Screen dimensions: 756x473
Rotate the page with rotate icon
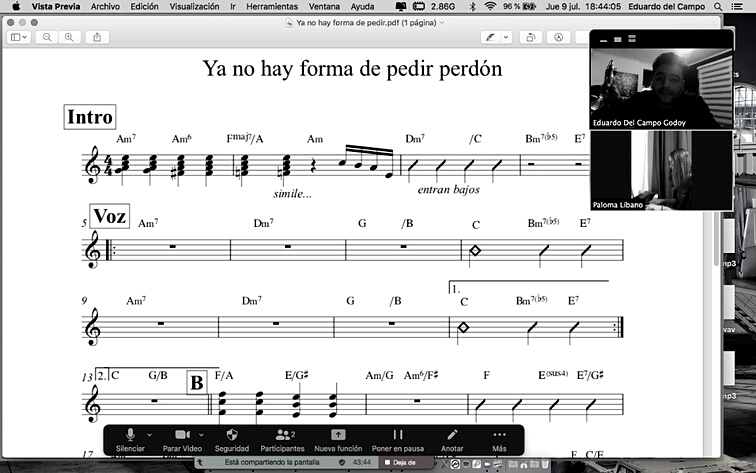click(x=530, y=37)
